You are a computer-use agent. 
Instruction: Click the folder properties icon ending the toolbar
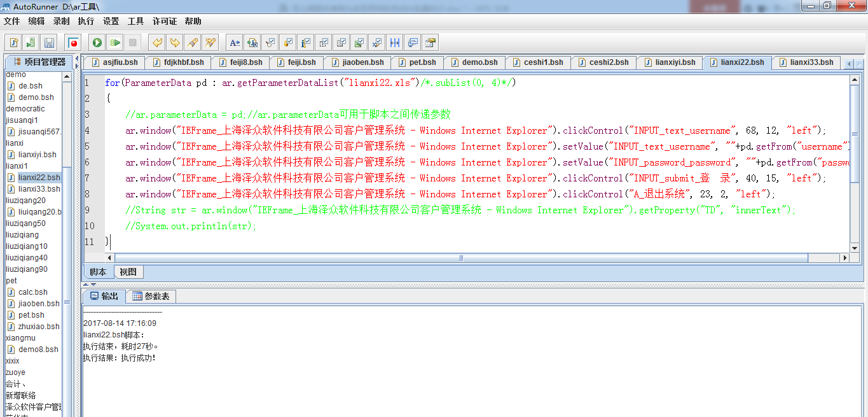431,43
